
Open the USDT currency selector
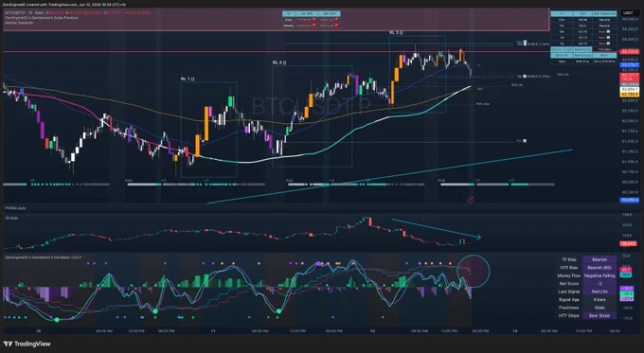click(628, 12)
